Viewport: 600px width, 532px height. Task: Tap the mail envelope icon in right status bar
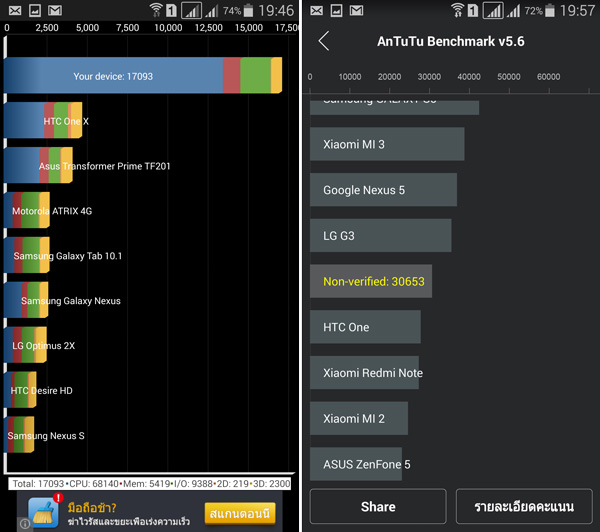pos(316,10)
